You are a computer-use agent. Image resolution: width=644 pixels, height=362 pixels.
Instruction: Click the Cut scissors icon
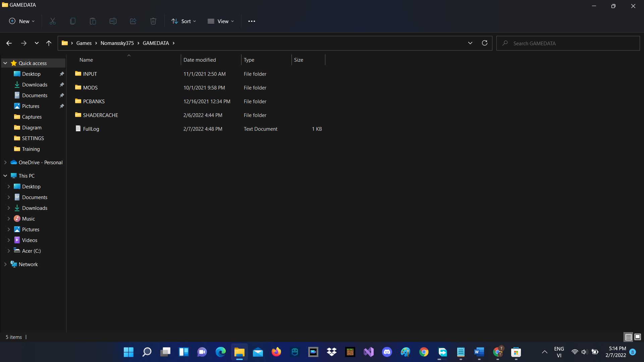tap(53, 21)
